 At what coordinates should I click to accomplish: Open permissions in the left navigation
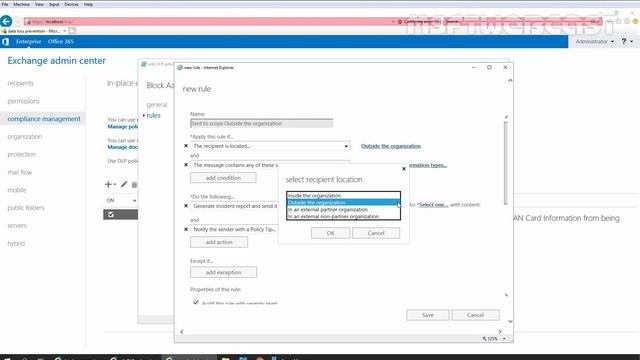tap(24, 101)
